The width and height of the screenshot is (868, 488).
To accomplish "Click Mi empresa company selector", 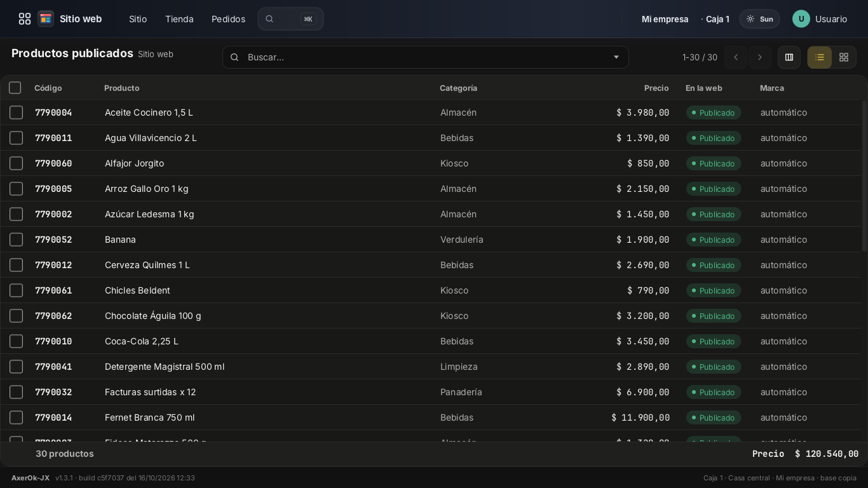I will [x=665, y=19].
